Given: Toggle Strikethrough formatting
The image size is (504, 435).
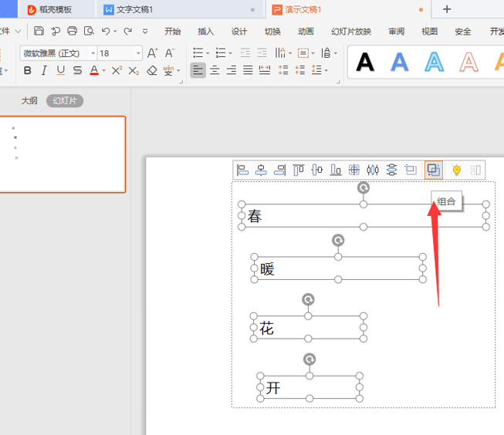Looking at the screenshot, I should [77, 70].
